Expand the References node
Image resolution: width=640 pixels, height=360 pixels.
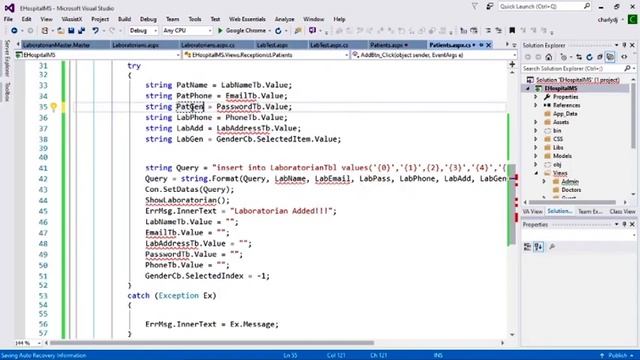[x=536, y=105]
